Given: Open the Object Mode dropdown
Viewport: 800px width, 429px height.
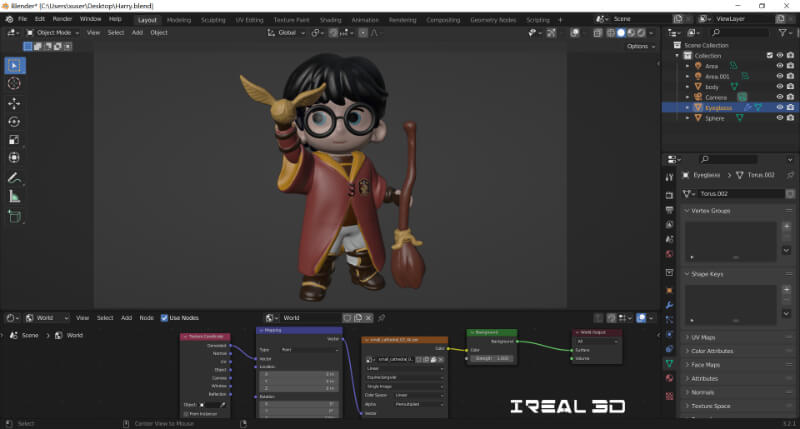Looking at the screenshot, I should click(52, 33).
